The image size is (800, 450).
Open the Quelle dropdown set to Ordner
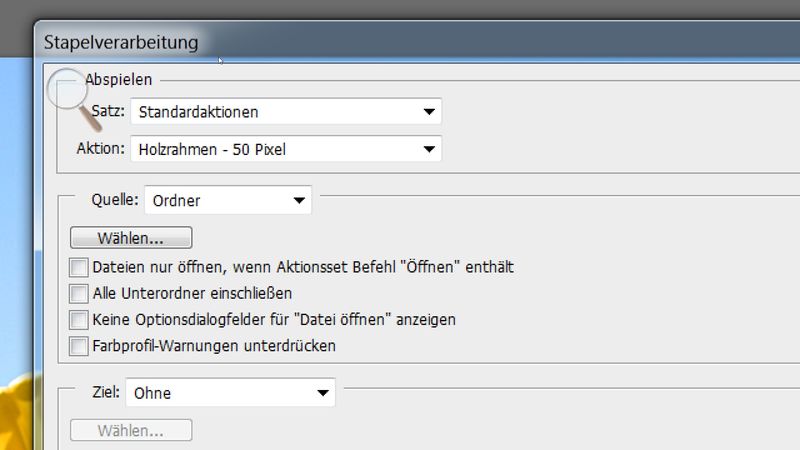228,200
